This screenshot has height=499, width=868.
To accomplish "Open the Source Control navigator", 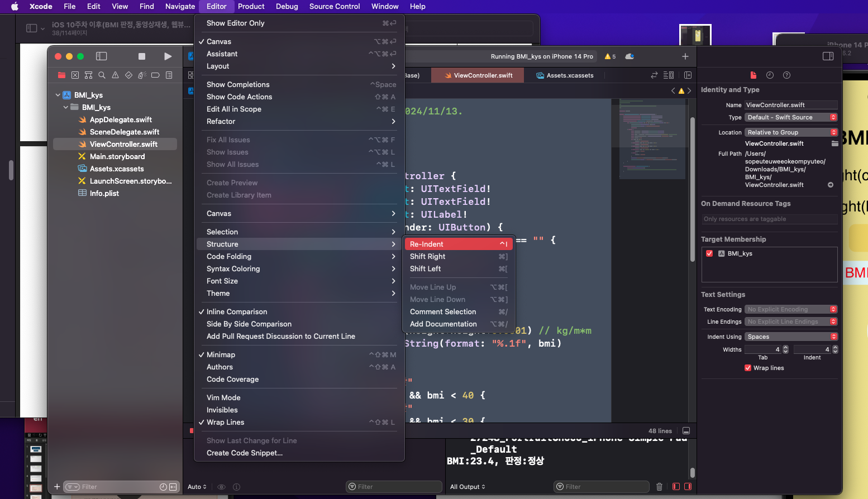I will click(x=75, y=75).
